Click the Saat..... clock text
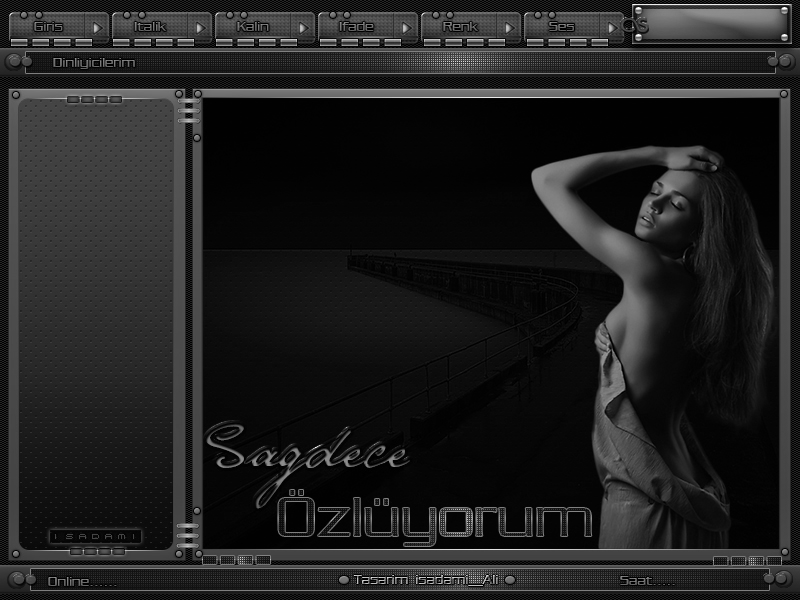The height and width of the screenshot is (600, 800). click(647, 581)
